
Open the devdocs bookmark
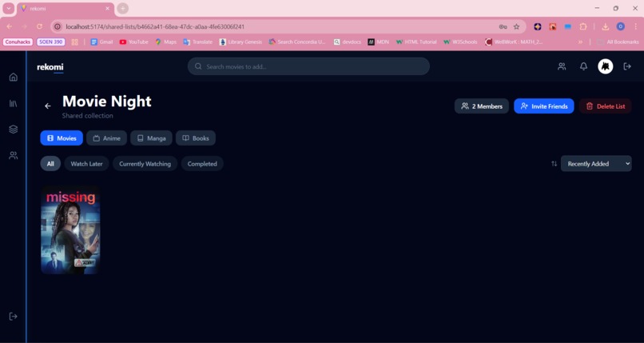click(347, 42)
